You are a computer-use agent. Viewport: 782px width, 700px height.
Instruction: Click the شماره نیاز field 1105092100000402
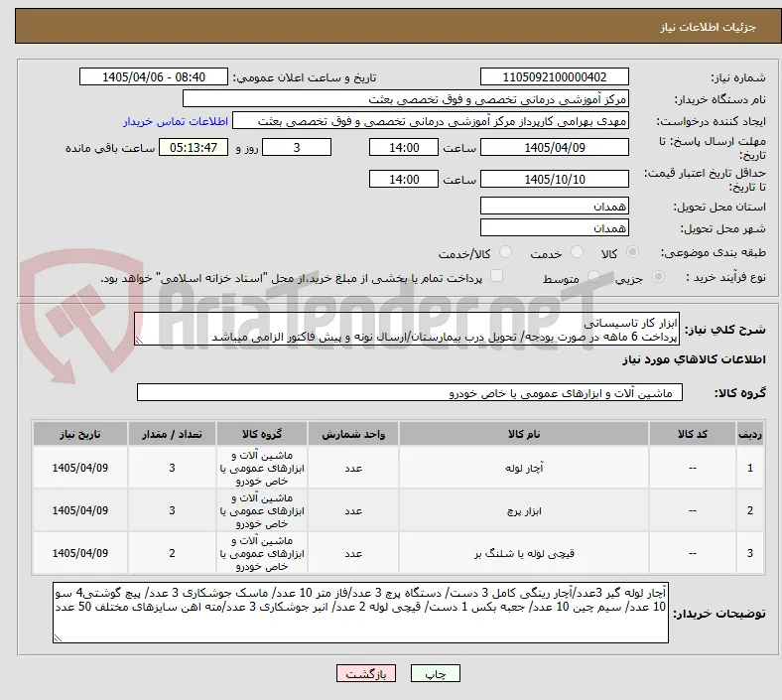[x=554, y=76]
